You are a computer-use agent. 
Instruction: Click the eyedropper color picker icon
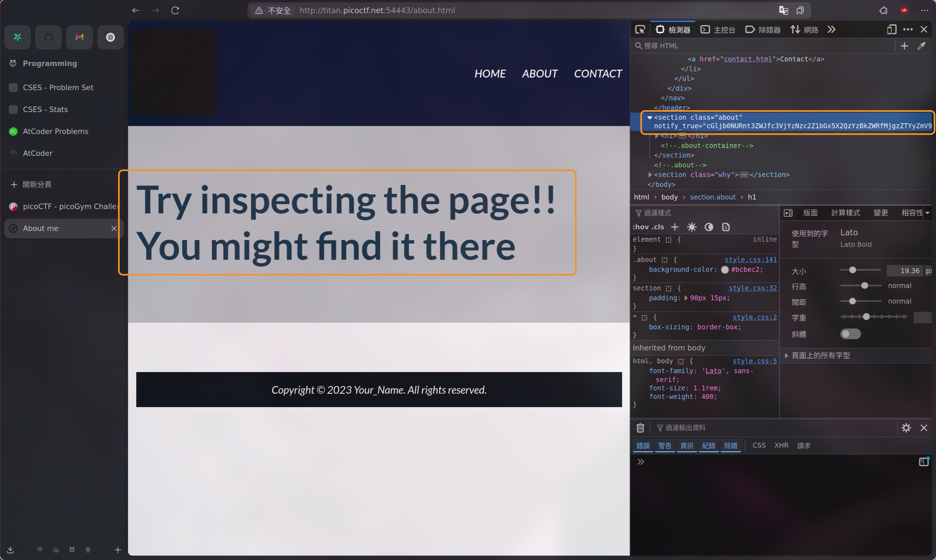(921, 46)
